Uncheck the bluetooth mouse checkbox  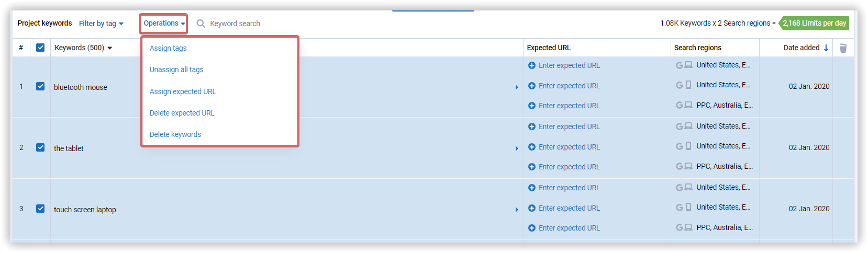40,86
